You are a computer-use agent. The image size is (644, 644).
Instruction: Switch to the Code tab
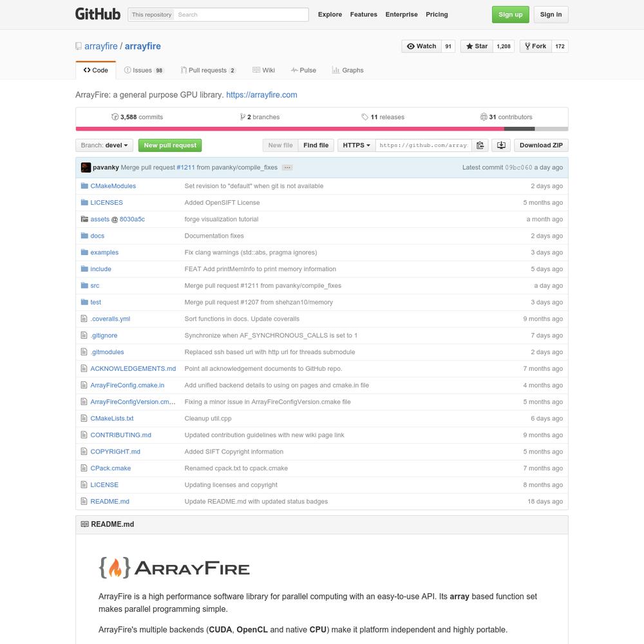96,70
